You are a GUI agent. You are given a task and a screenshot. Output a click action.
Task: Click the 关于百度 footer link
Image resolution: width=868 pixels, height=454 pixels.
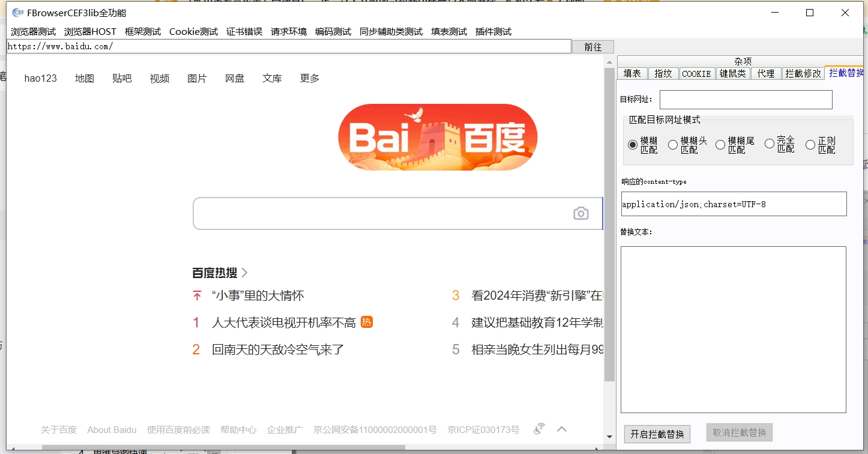(59, 430)
